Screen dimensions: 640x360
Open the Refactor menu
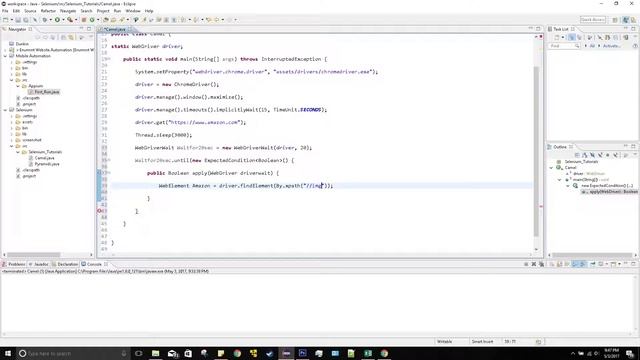48,11
